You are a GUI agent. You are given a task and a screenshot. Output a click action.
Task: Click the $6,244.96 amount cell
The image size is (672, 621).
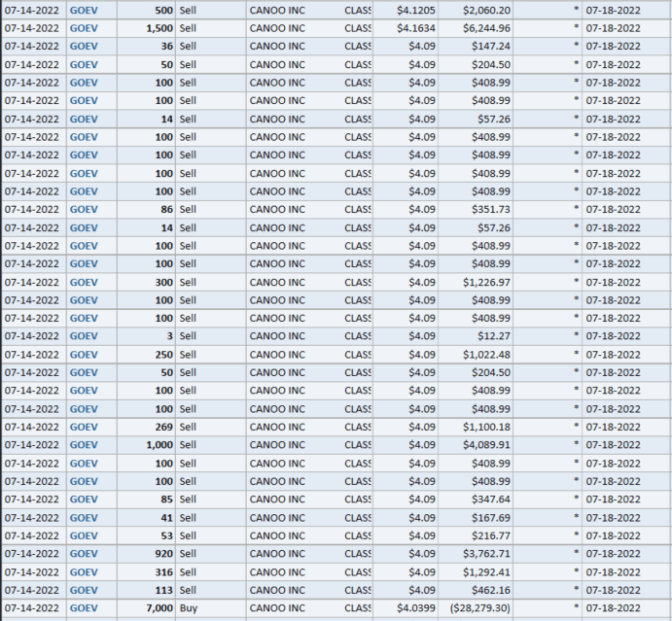tap(476, 28)
